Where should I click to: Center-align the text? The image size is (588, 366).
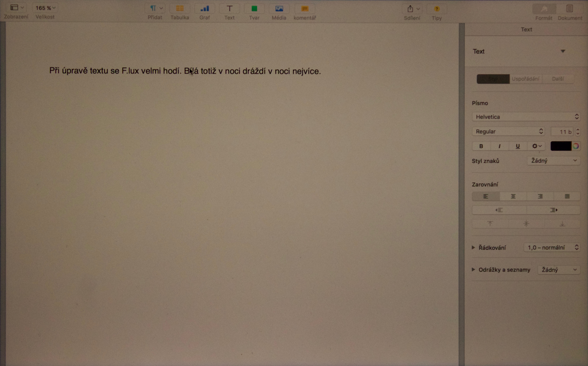click(513, 196)
